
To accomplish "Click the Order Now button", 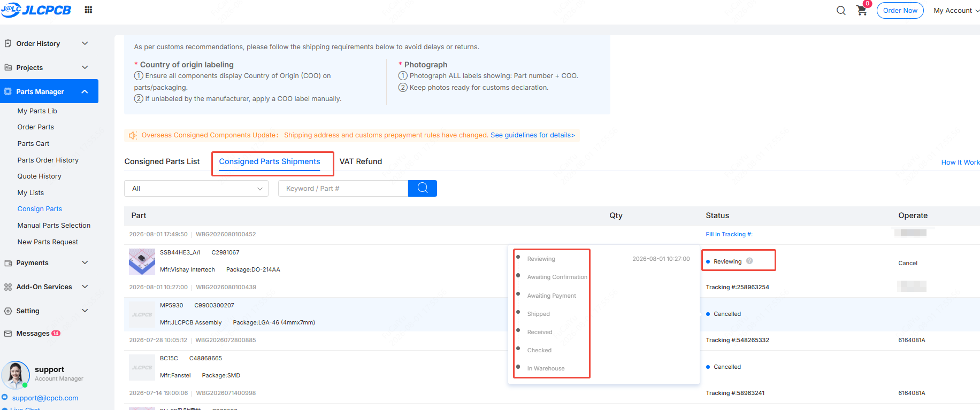I will click(x=900, y=10).
